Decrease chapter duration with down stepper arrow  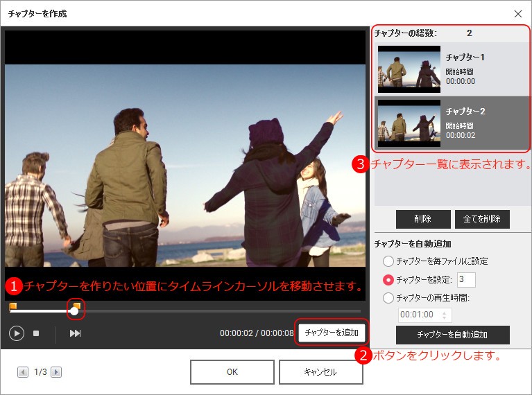(x=445, y=318)
